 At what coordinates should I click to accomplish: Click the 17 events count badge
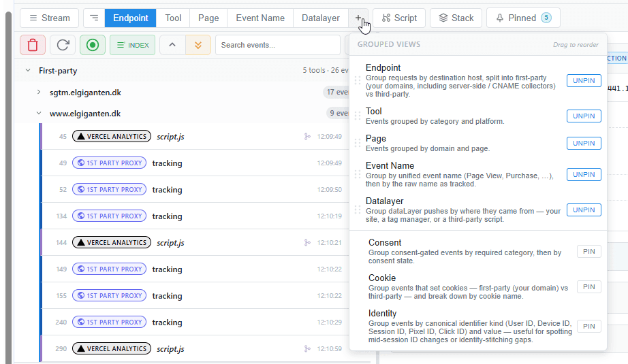tap(336, 92)
